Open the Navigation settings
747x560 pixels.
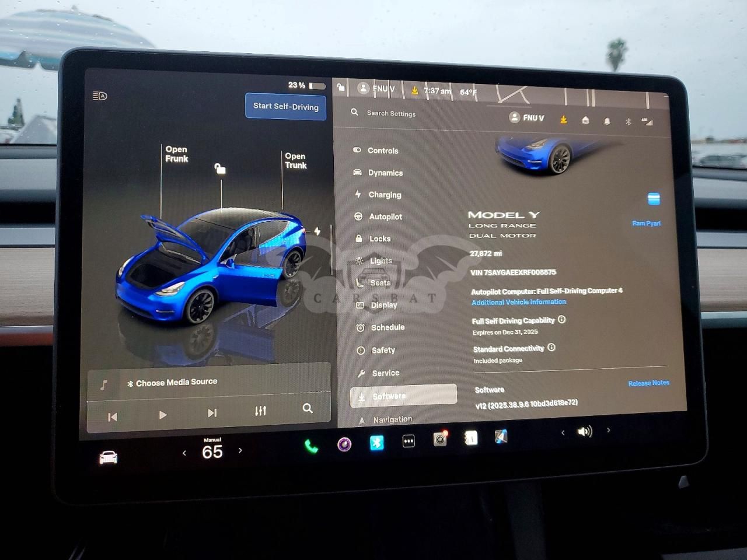385,419
